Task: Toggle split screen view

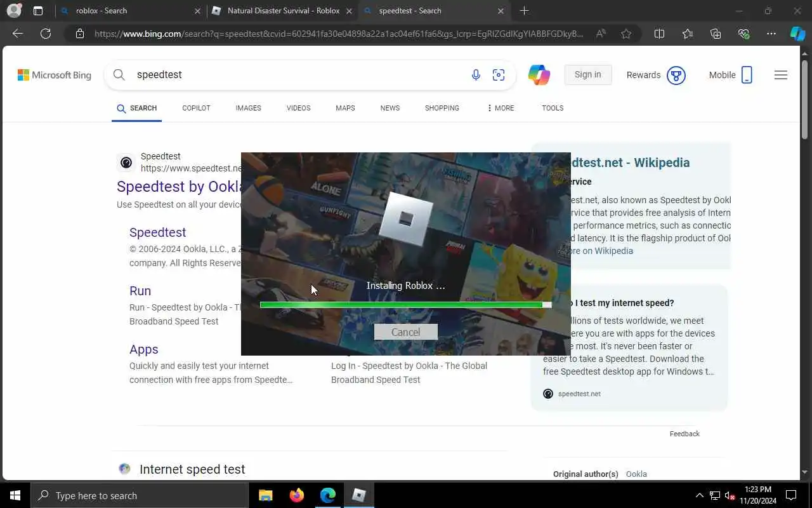Action: (x=659, y=34)
